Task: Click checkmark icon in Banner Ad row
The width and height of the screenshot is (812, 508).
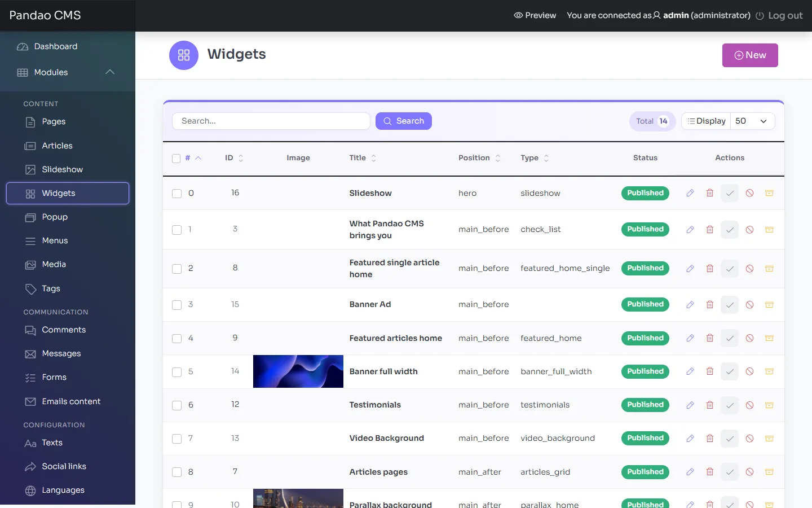Action: 730,305
